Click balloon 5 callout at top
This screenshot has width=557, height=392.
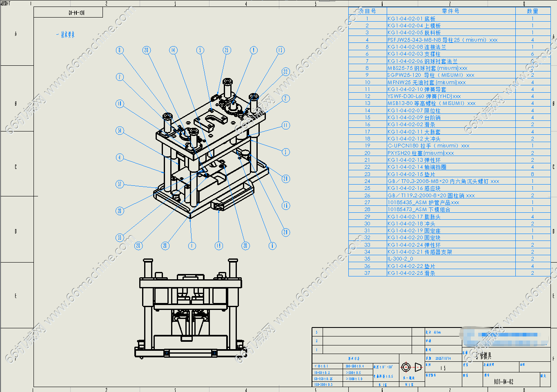(x=200, y=50)
